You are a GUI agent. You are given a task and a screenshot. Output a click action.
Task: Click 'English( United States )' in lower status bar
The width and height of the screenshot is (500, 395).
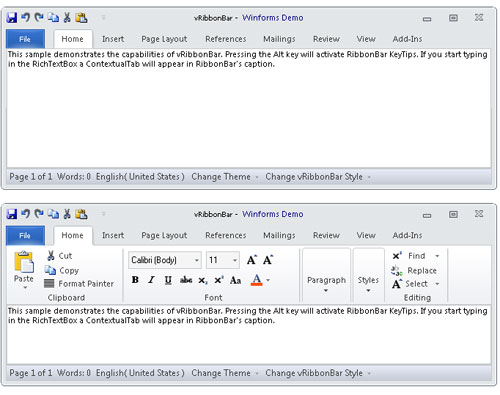click(x=140, y=373)
